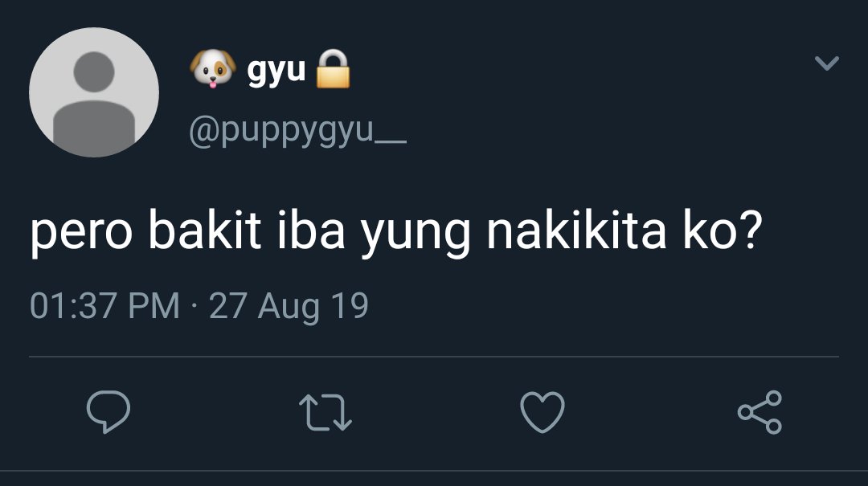
Task: Click the divider line below the timestamp
Action: pyautogui.click(x=434, y=357)
